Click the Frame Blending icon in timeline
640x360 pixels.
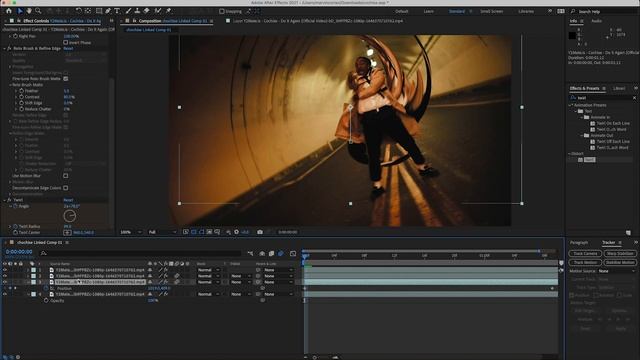pyautogui.click(x=271, y=253)
